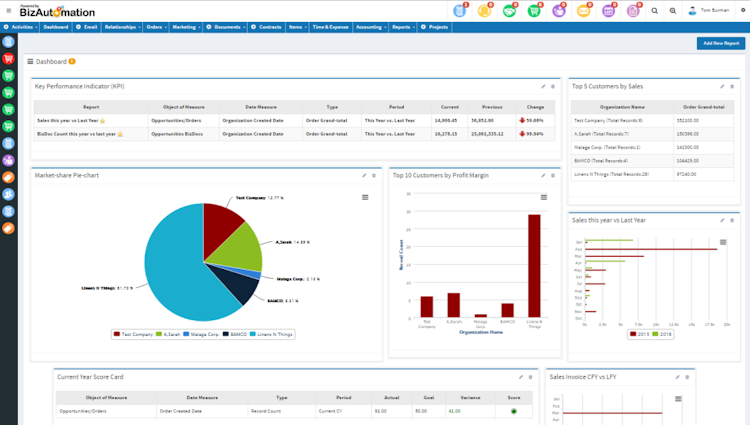Click the Add New Report button
The image size is (750, 425).
point(720,44)
